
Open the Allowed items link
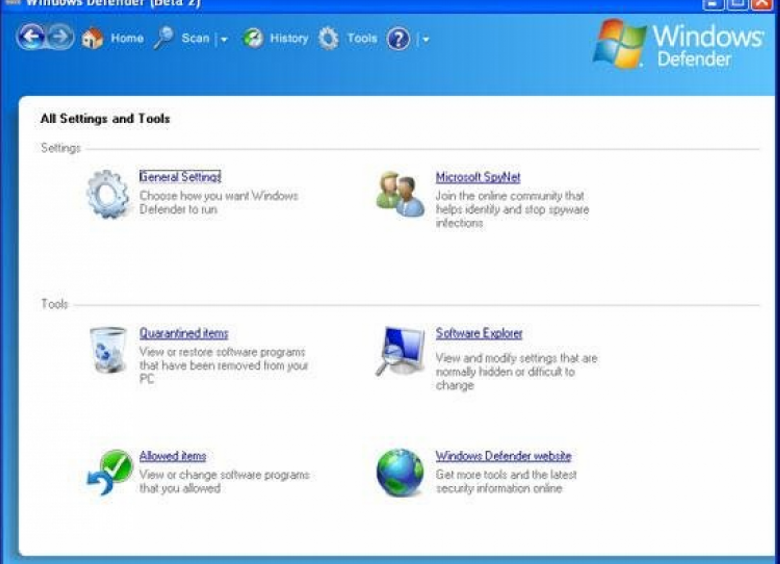[173, 456]
